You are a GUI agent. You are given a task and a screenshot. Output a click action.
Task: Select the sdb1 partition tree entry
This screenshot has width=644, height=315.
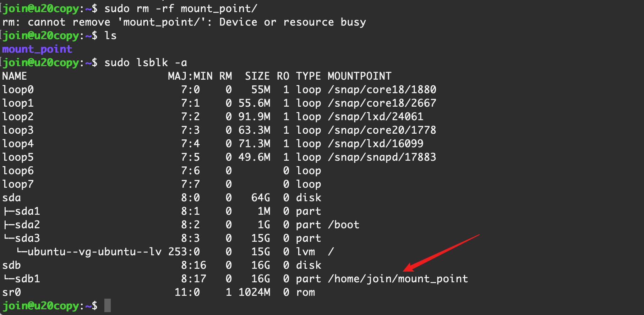27,279
